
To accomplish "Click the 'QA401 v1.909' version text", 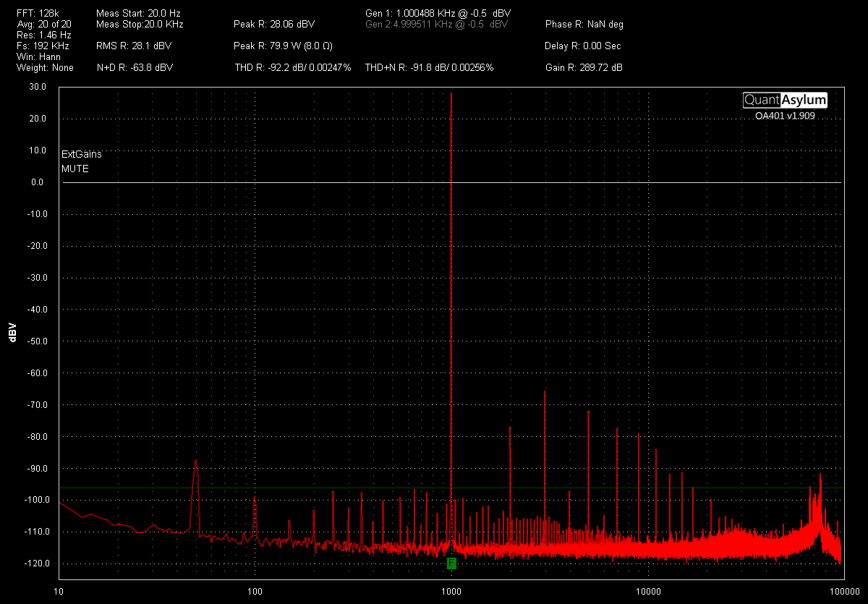I will 786,115.
